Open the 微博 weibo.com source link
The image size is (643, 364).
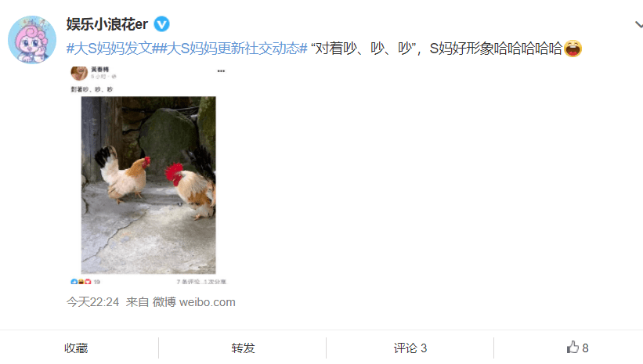point(194,302)
